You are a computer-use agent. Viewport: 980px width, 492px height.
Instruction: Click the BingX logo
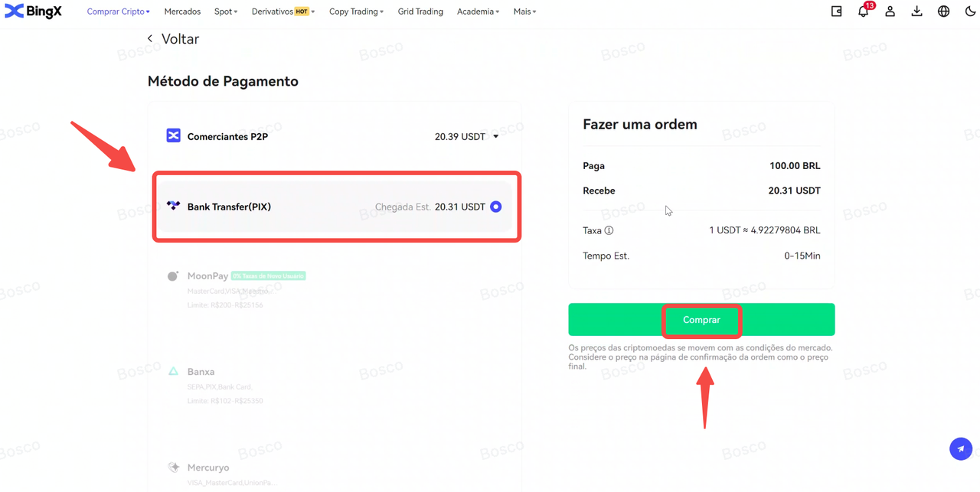[33, 11]
